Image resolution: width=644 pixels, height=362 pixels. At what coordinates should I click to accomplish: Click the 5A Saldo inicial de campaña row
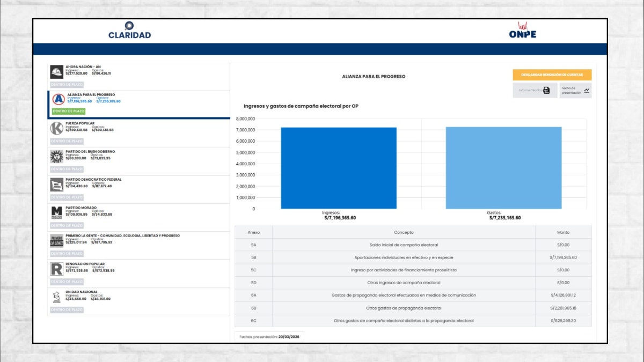pyautogui.click(x=413, y=245)
